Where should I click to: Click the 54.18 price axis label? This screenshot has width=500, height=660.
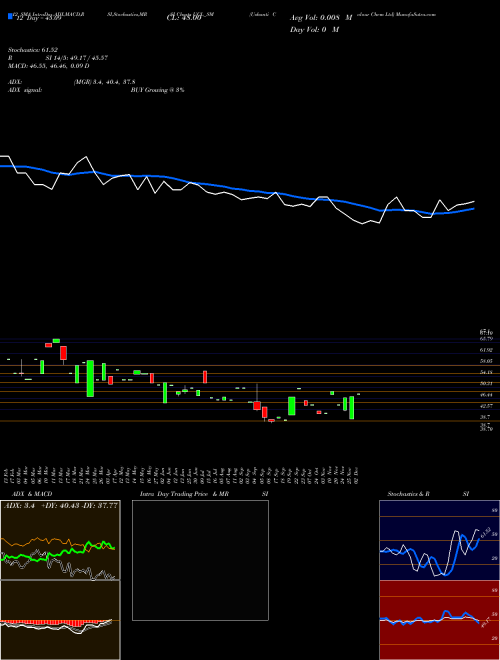486,373
